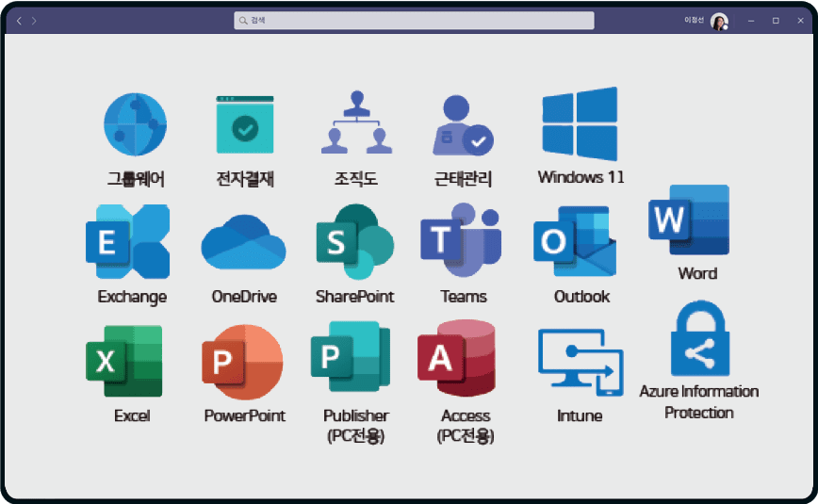Open the user profile avatar
The image size is (818, 504).
click(x=719, y=21)
